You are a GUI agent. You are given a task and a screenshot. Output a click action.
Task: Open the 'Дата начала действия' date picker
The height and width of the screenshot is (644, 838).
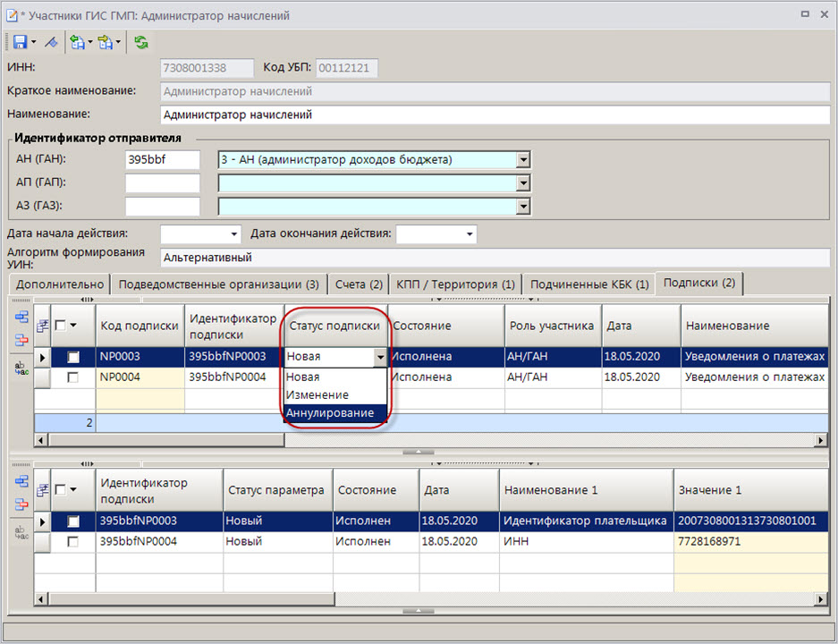235,234
